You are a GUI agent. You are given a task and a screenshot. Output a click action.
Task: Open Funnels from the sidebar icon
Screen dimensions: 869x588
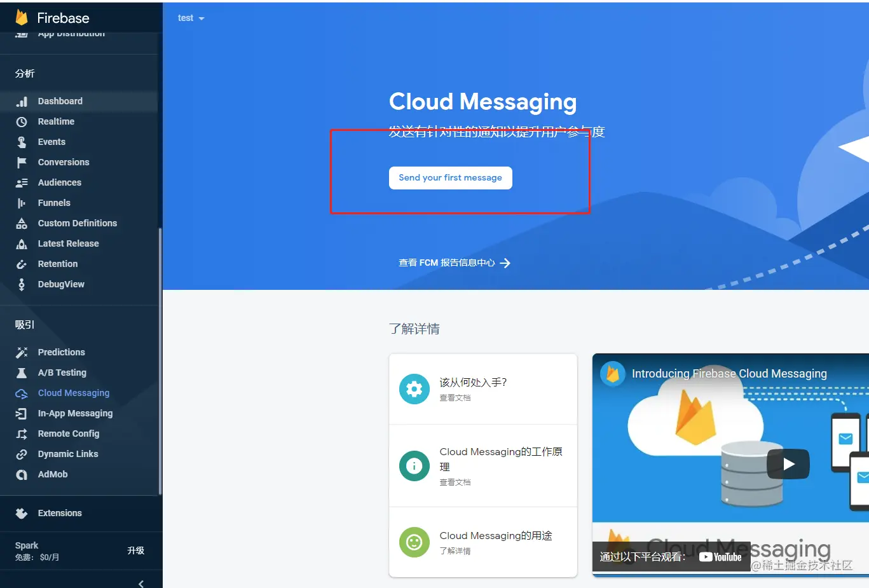tap(22, 203)
